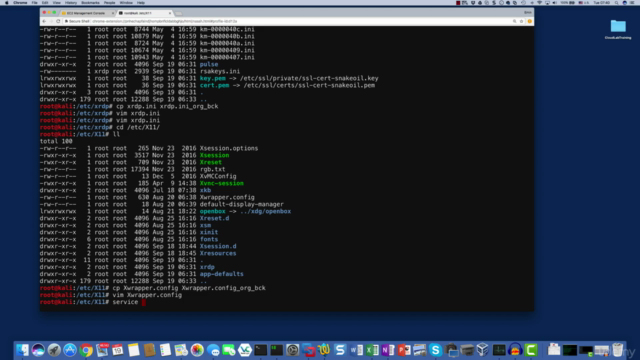Screen dimensions: 640x360
Task: Open the Trash in the Dock
Action: pos(618,350)
